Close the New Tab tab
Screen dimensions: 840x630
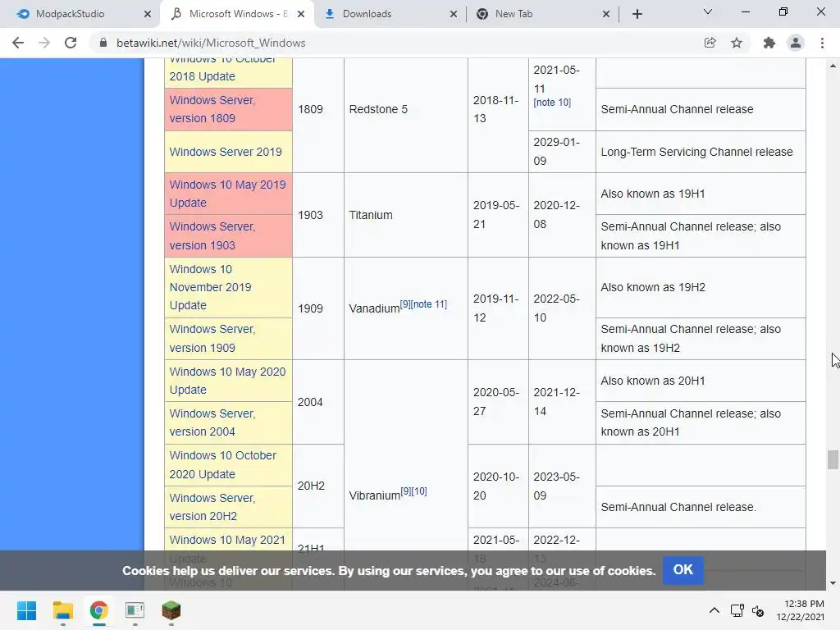[606, 14]
